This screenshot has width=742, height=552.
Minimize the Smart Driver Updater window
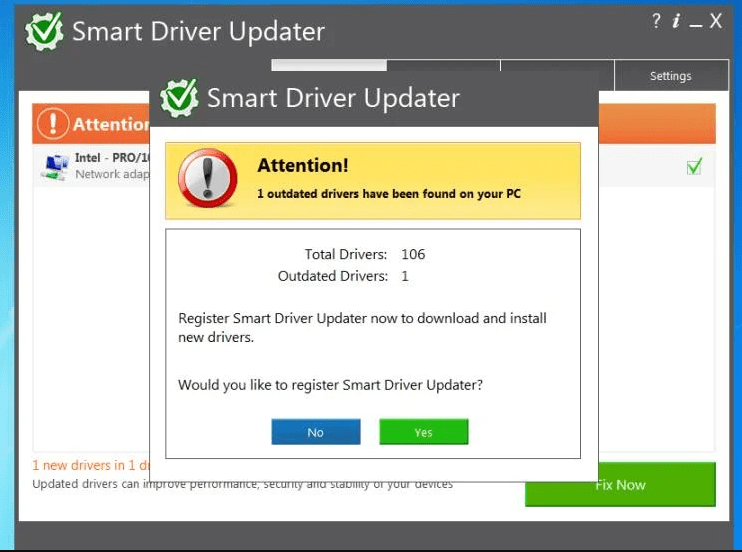[x=696, y=22]
